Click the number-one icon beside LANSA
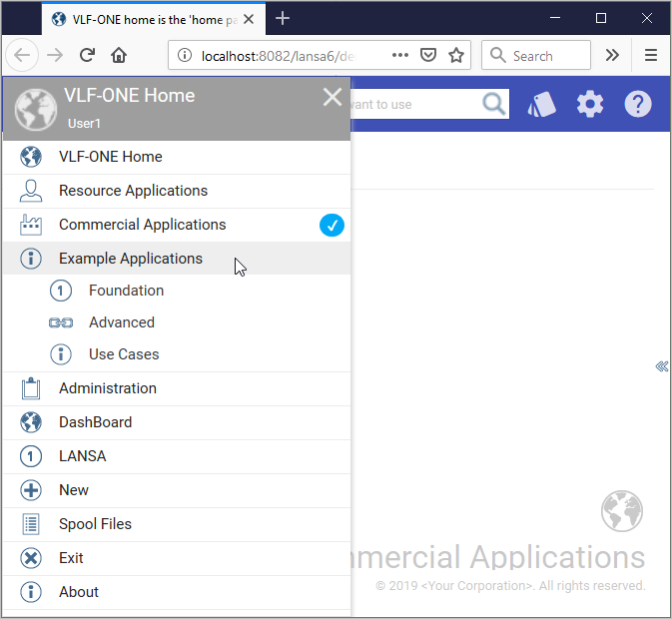Screen dimensions: 672x619 coord(31,456)
